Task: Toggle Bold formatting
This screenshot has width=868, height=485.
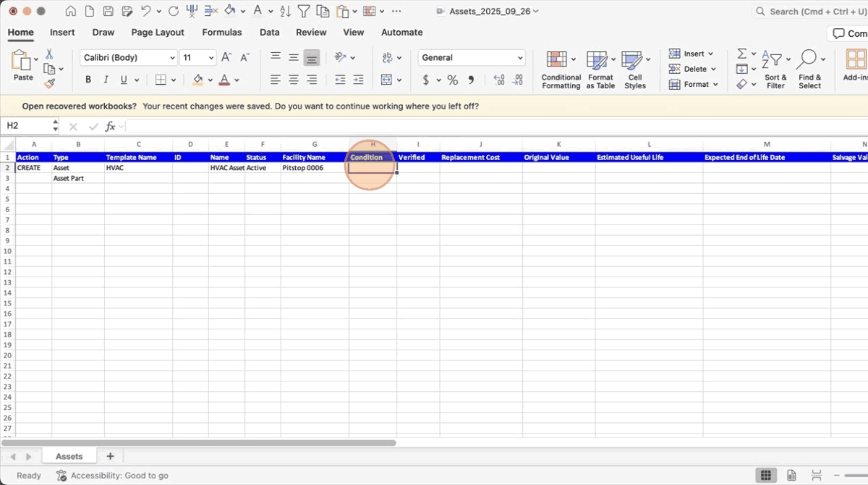Action: pyautogui.click(x=88, y=80)
